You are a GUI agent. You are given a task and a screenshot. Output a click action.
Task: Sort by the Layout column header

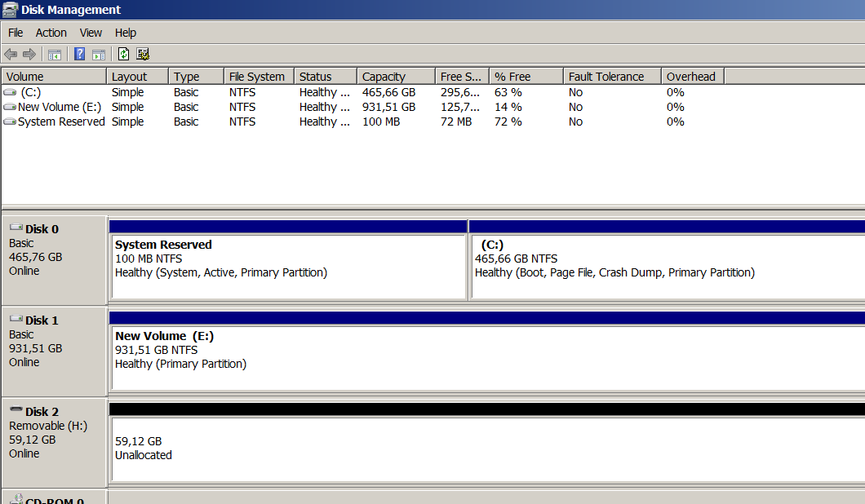(137, 77)
